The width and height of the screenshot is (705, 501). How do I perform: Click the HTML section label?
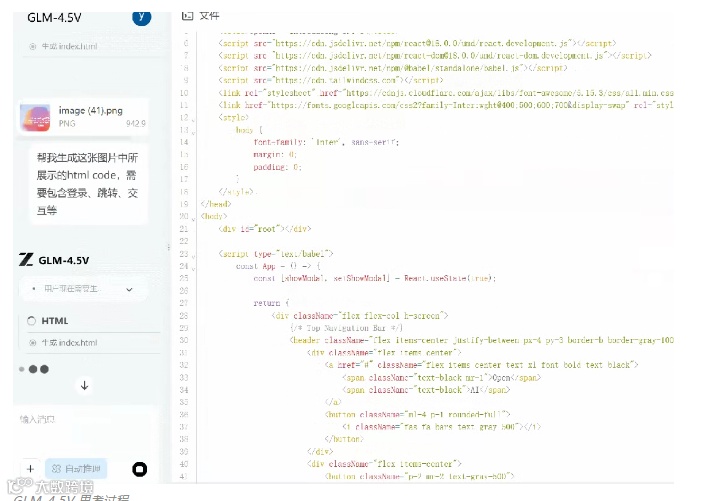(x=55, y=321)
